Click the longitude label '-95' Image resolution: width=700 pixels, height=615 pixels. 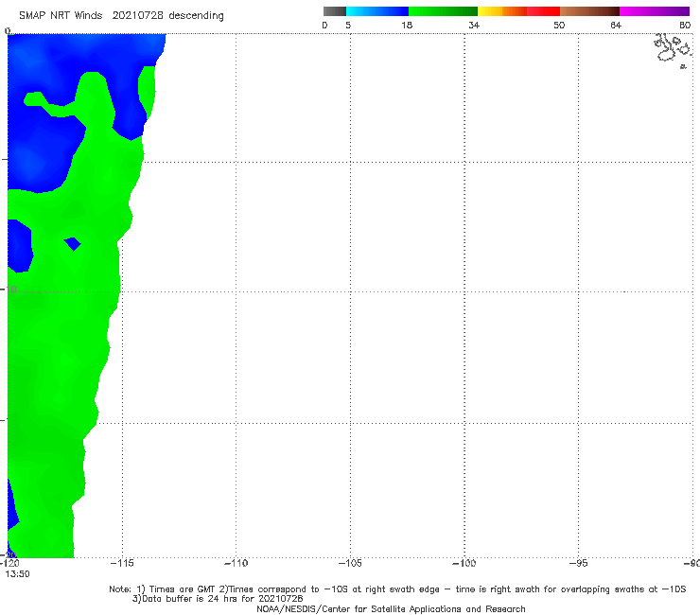579,563
